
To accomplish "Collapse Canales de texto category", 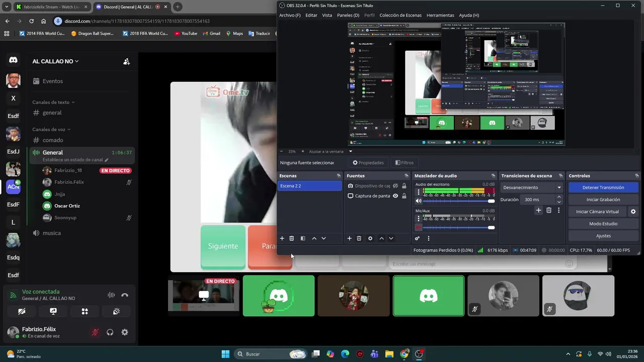I will tap(53, 102).
